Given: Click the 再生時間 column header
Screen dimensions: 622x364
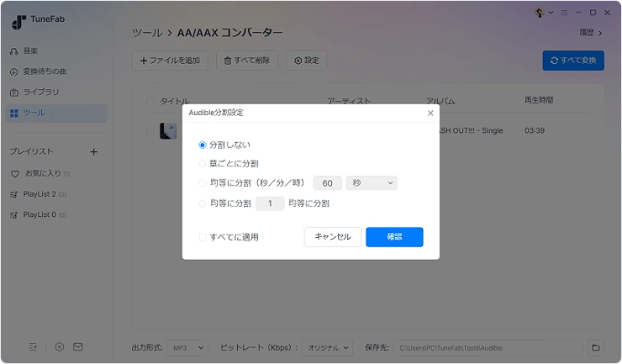Looking at the screenshot, I should coord(539,100).
